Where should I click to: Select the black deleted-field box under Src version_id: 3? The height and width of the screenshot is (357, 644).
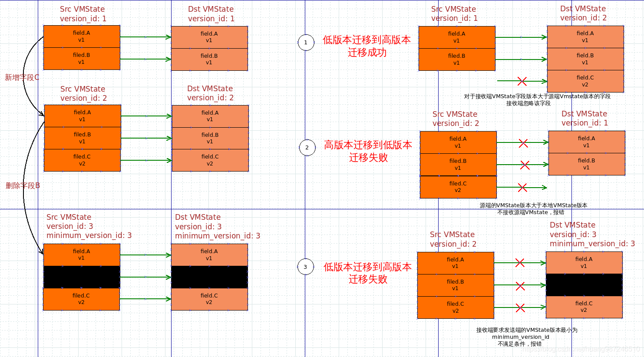[x=82, y=277]
